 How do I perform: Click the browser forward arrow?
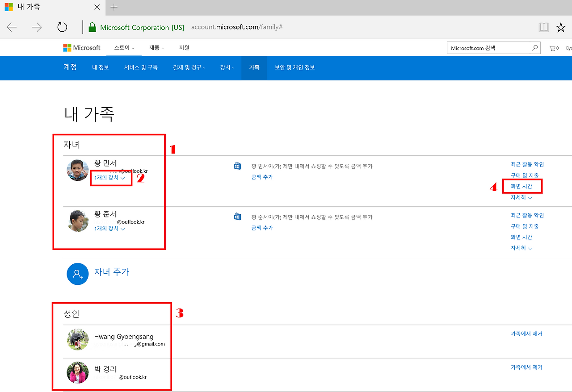(37, 27)
